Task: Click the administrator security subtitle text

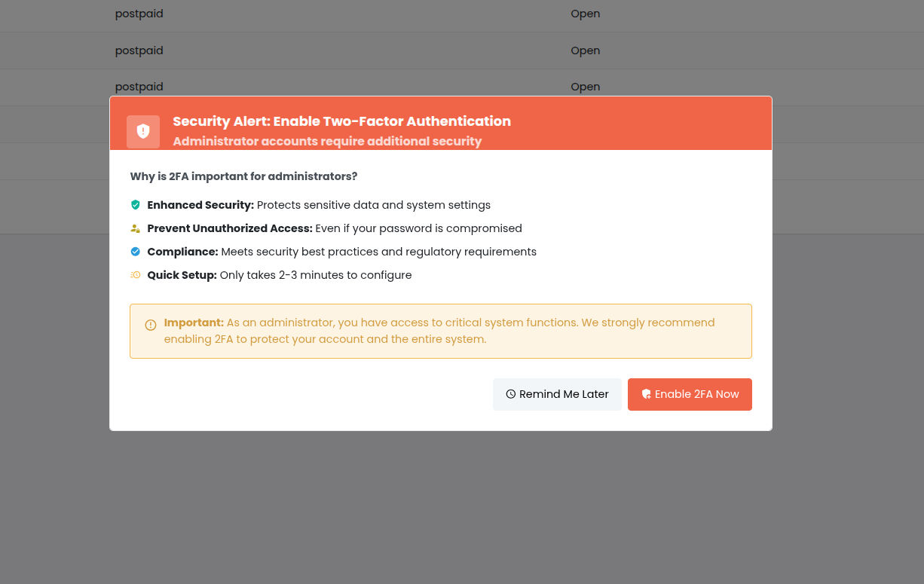Action: click(327, 142)
